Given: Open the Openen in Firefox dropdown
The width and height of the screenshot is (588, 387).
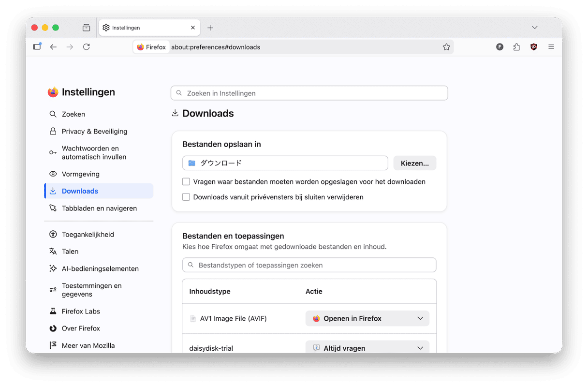Looking at the screenshot, I should pyautogui.click(x=367, y=318).
